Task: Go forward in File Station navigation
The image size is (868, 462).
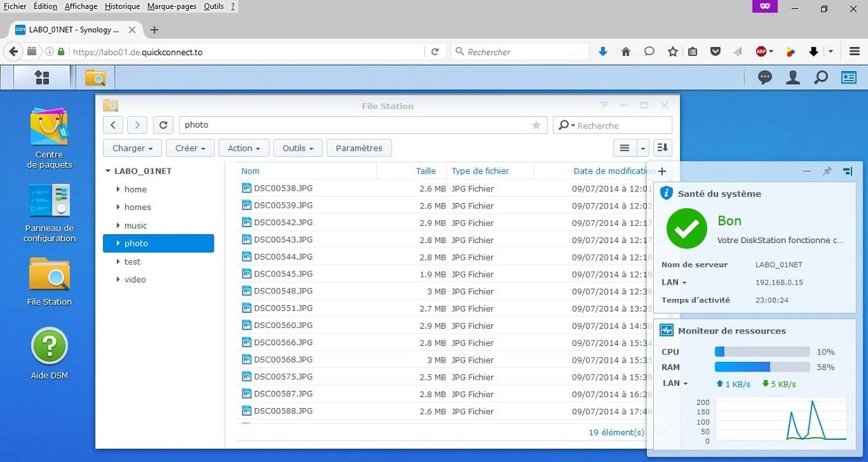Action: pyautogui.click(x=138, y=125)
